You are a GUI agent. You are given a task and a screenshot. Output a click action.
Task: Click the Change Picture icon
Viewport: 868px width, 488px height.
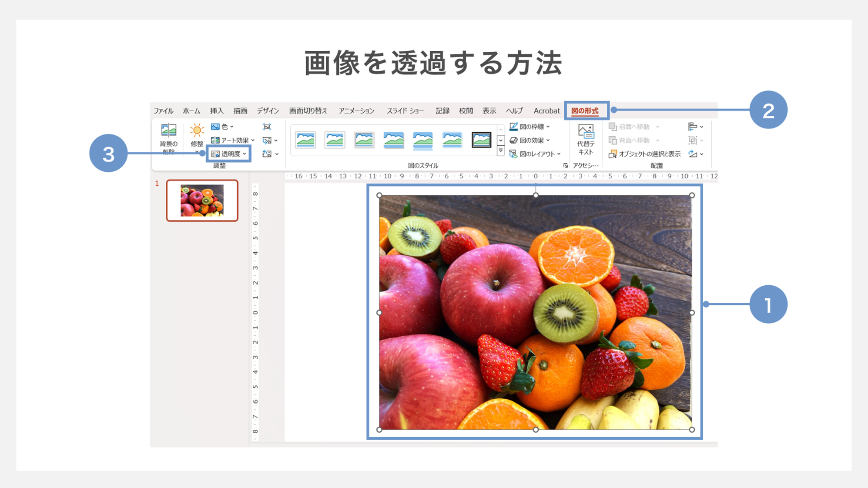coord(267,140)
